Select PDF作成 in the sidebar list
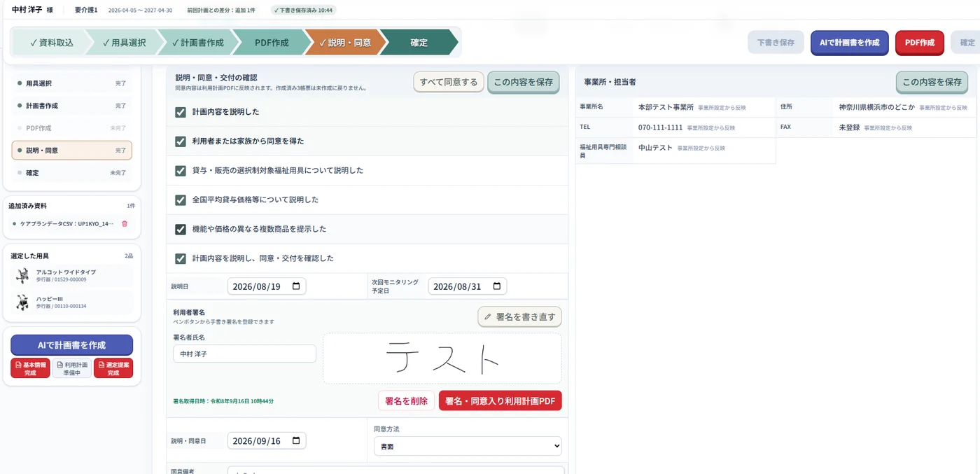Viewport: 980px width, 474px height. [72, 128]
